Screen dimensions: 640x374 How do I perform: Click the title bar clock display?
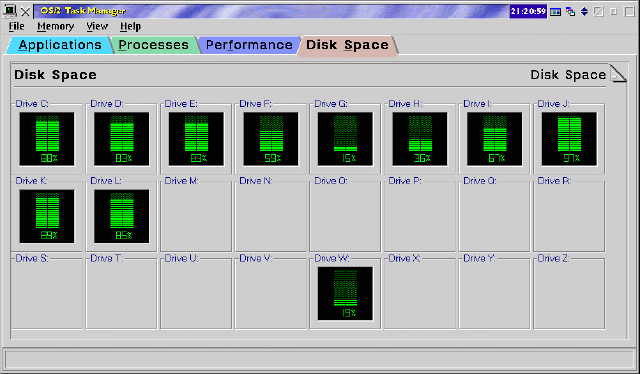click(x=528, y=11)
